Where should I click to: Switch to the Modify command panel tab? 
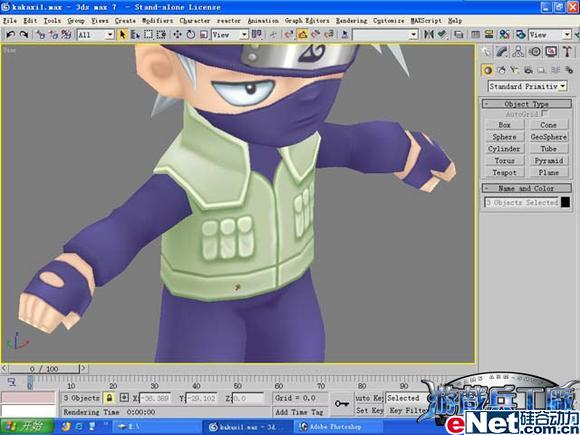point(502,51)
